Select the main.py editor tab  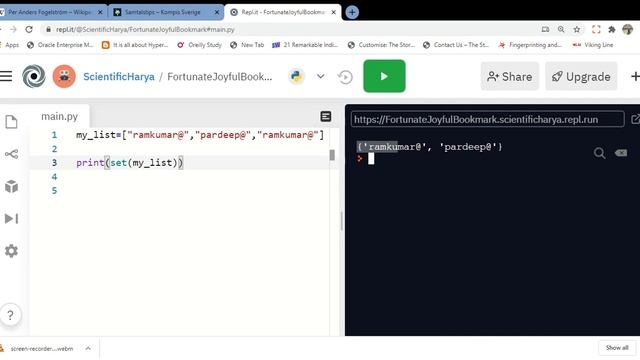coord(60,116)
